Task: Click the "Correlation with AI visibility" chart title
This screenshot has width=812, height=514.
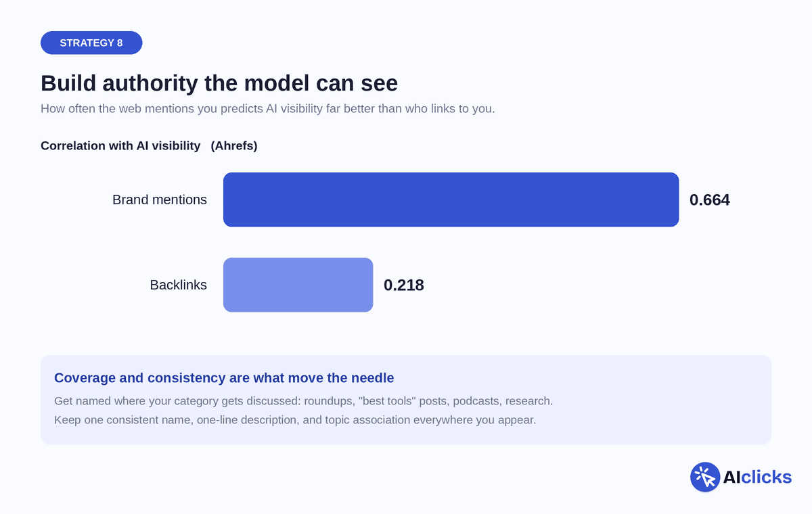Action: pyautogui.click(x=120, y=145)
